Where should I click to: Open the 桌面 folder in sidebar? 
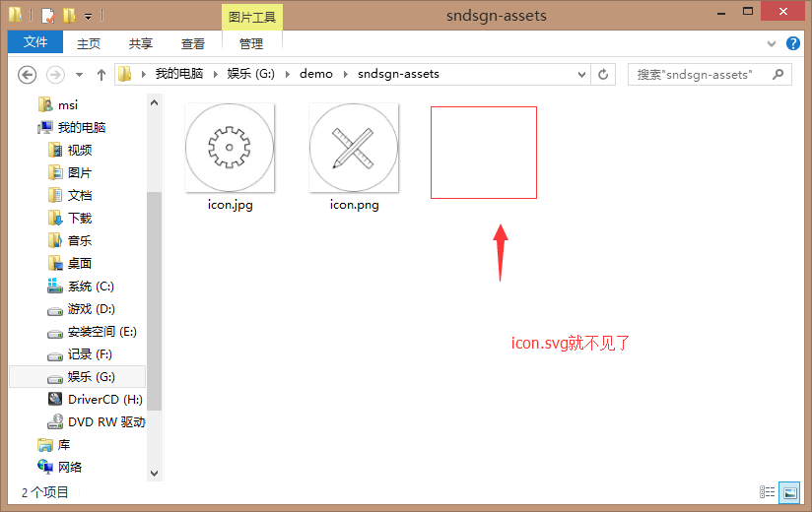[80, 264]
